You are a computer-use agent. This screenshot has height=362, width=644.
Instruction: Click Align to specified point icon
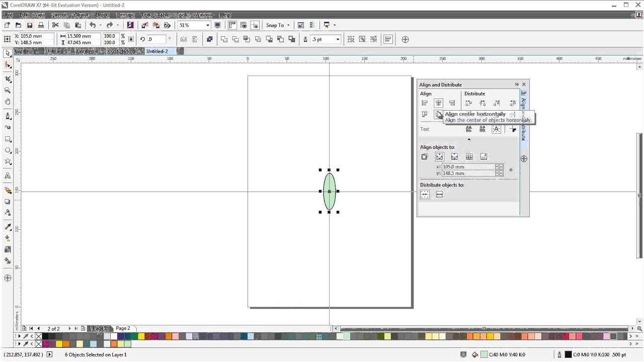point(484,157)
